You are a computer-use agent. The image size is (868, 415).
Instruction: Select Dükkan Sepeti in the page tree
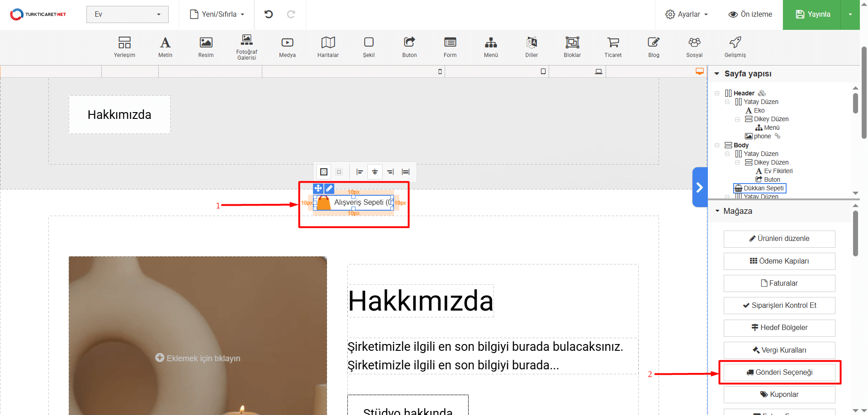pos(763,188)
